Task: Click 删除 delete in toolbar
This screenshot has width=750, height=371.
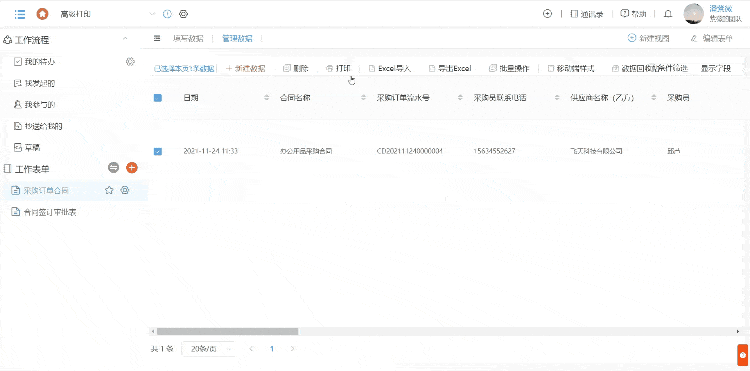Action: coord(296,68)
